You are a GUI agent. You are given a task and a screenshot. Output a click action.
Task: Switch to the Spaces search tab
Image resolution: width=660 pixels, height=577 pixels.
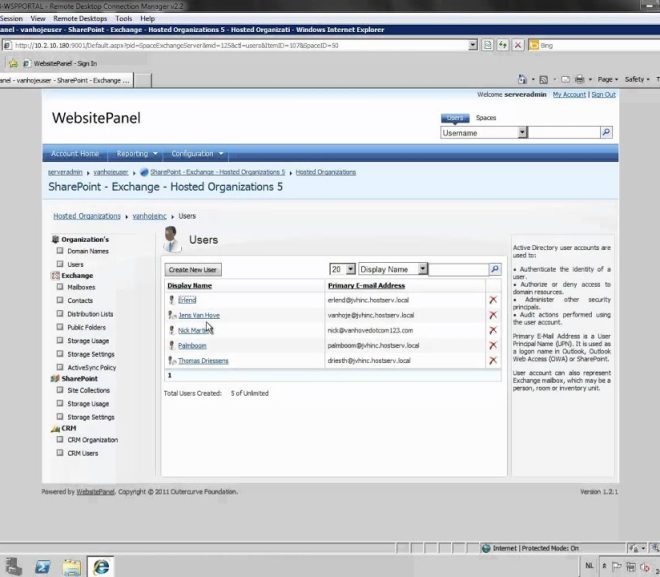pos(486,118)
